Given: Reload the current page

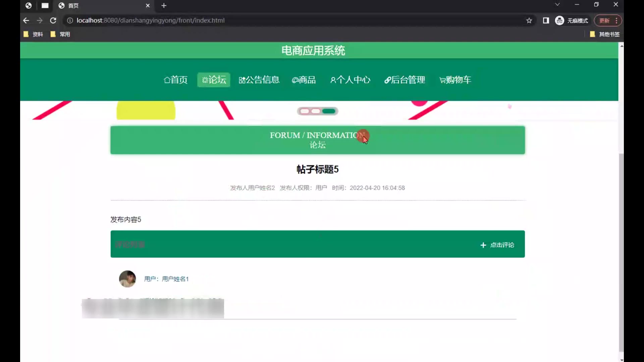Looking at the screenshot, I should 53,20.
